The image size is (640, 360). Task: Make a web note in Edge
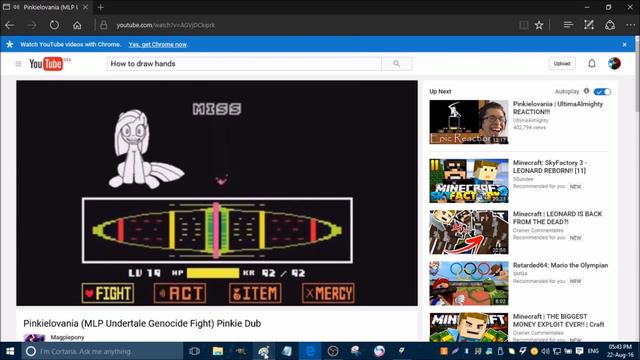pos(589,25)
